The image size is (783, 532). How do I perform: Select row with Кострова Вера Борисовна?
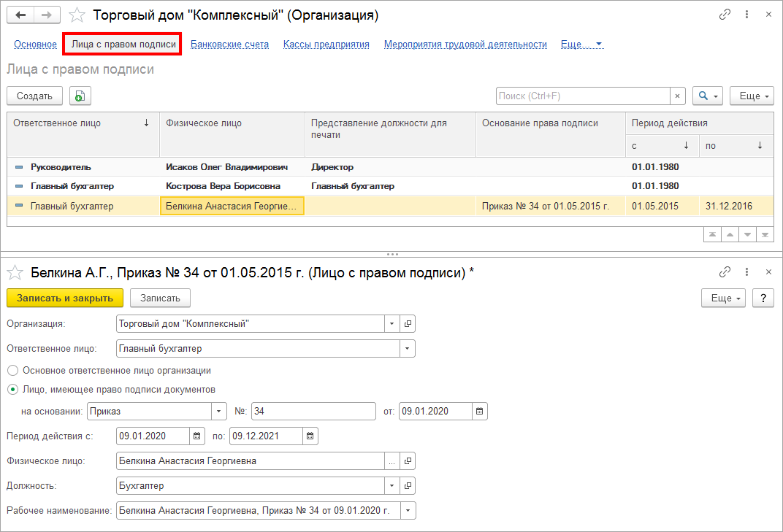click(223, 186)
